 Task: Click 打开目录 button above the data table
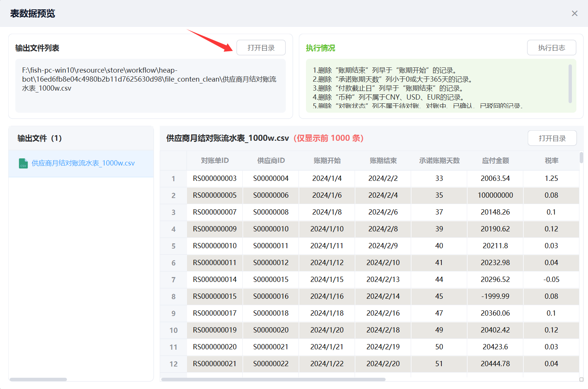pyautogui.click(x=552, y=139)
